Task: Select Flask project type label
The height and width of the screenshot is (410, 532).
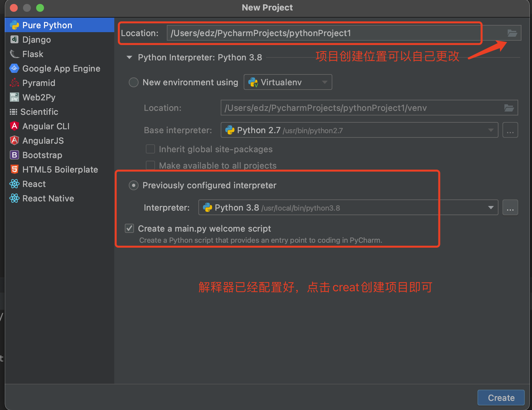Action: coord(33,54)
